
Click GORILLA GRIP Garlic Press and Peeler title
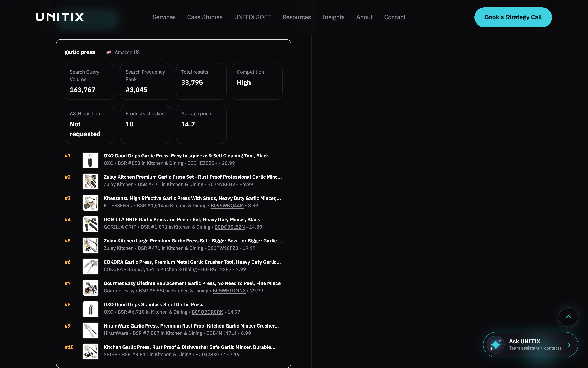[182, 220]
